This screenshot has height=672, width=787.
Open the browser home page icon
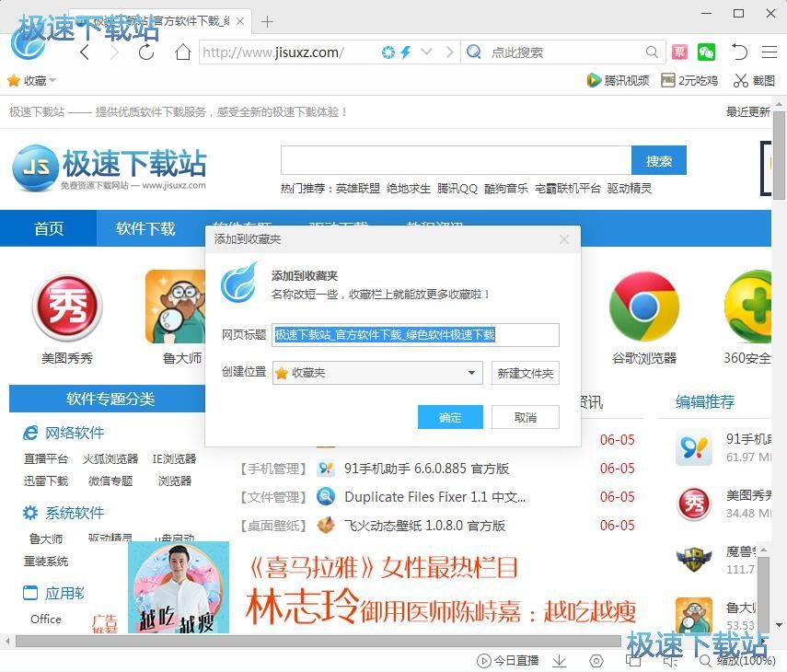(182, 52)
